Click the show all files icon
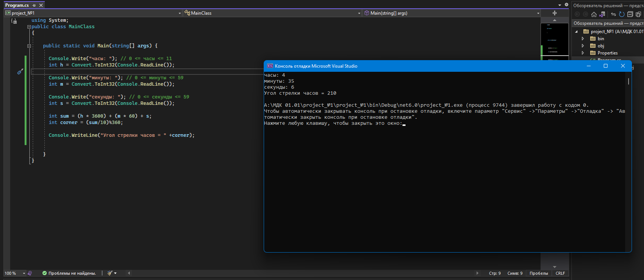The height and width of the screenshot is (280, 644). point(638,14)
